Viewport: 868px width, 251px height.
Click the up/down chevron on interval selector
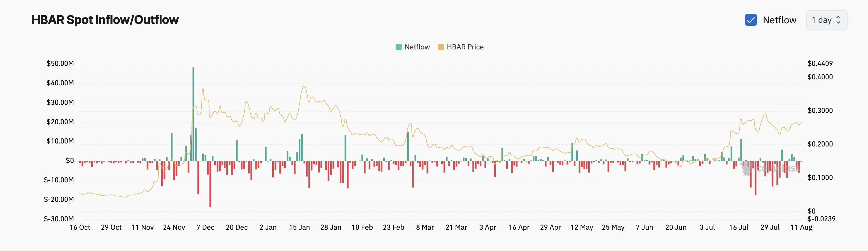coord(838,20)
